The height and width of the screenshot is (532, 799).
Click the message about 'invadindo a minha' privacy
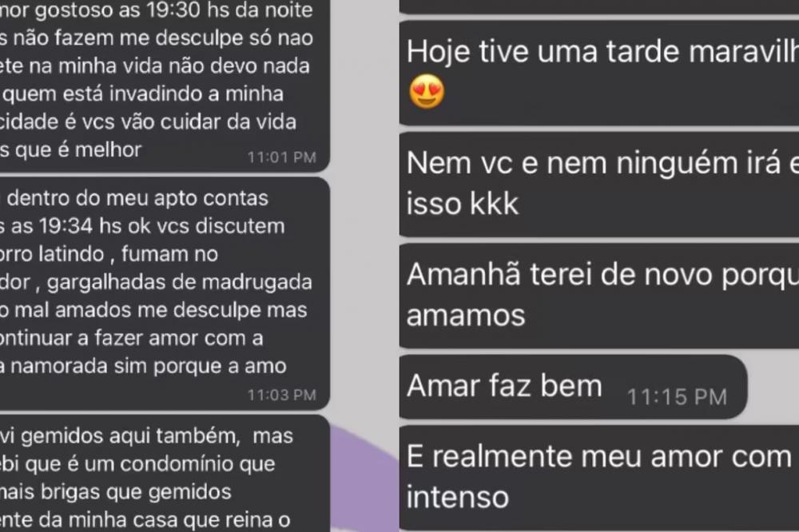click(165, 85)
